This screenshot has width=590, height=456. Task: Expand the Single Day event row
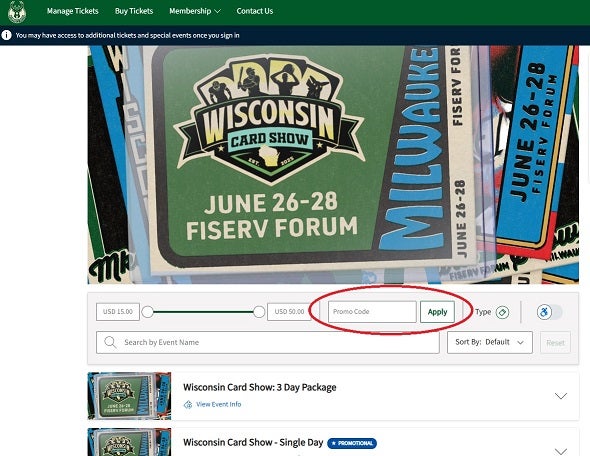561,451
